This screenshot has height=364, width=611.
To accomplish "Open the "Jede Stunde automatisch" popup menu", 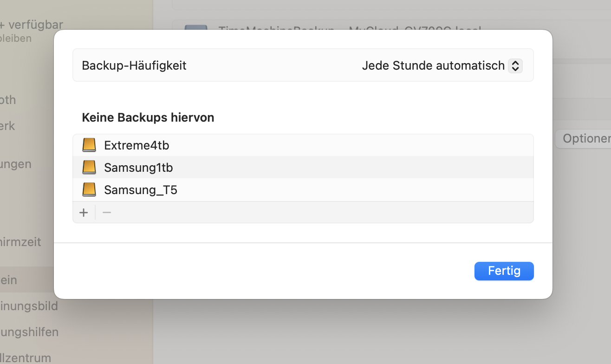I will click(433, 66).
